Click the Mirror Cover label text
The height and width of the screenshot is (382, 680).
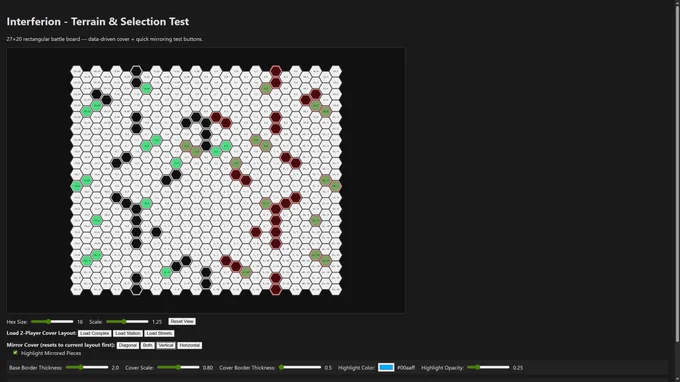[x=61, y=345]
